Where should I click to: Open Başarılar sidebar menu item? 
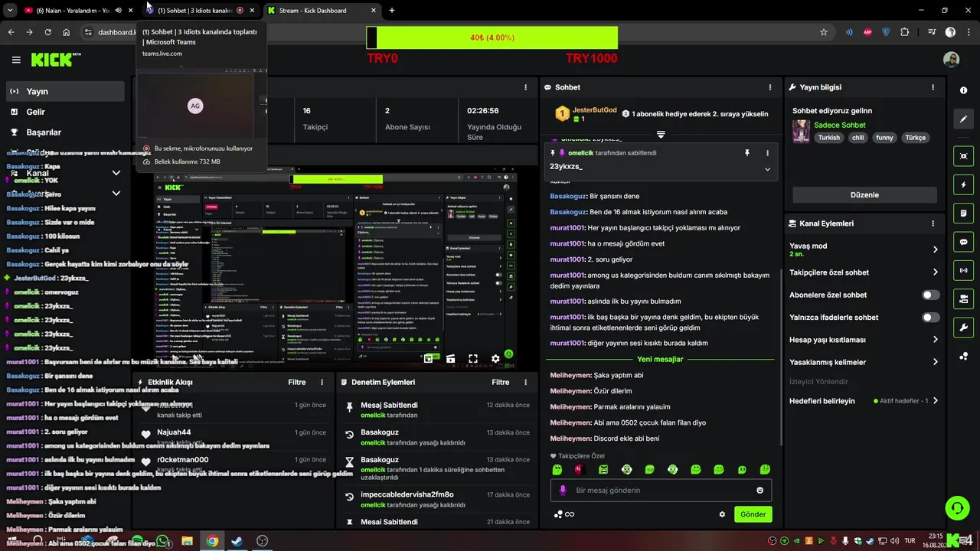(x=65, y=132)
